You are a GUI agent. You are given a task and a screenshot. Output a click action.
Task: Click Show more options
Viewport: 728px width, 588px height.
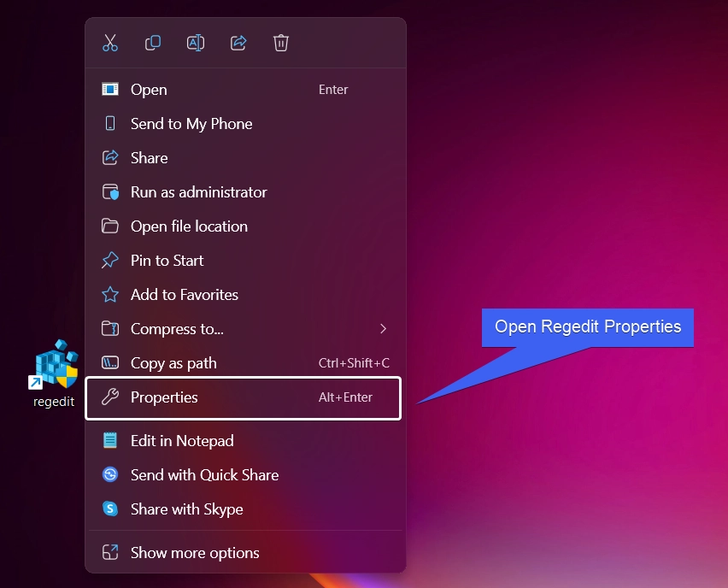click(x=245, y=553)
